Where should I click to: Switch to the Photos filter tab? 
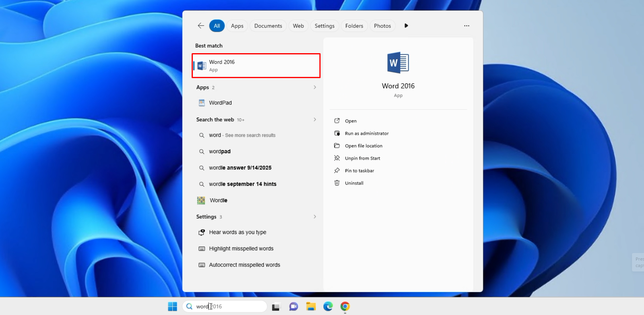click(x=382, y=26)
